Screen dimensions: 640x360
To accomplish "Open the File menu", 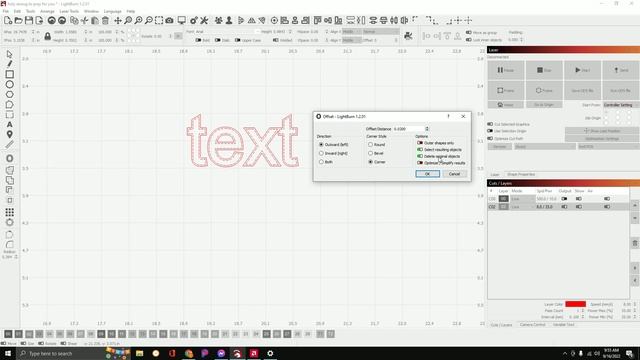I will coord(5,11).
